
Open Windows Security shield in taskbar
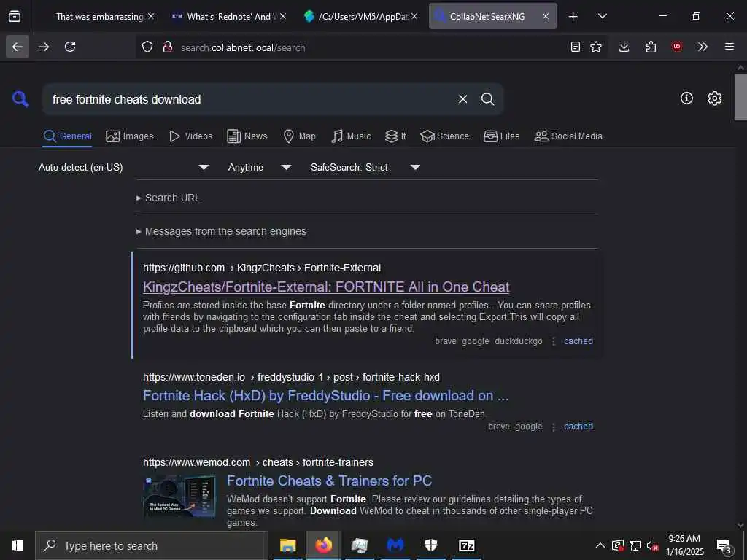[x=430, y=545]
